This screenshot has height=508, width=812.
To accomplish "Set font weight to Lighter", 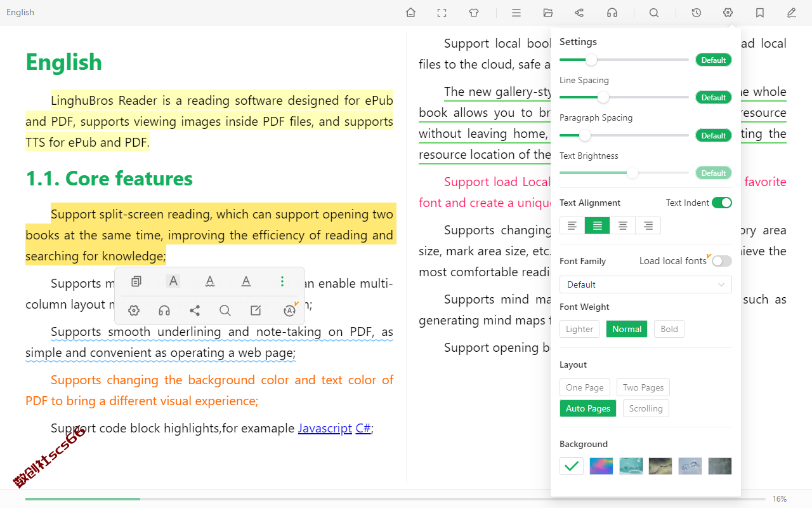I will [579, 329].
